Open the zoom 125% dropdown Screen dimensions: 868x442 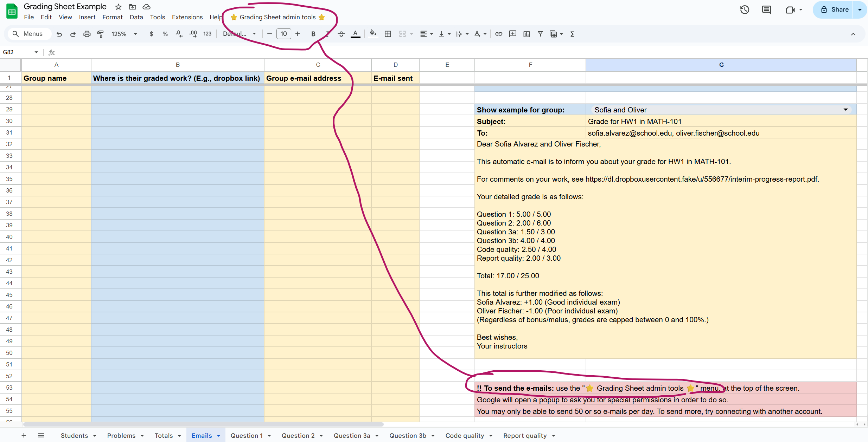tap(124, 34)
